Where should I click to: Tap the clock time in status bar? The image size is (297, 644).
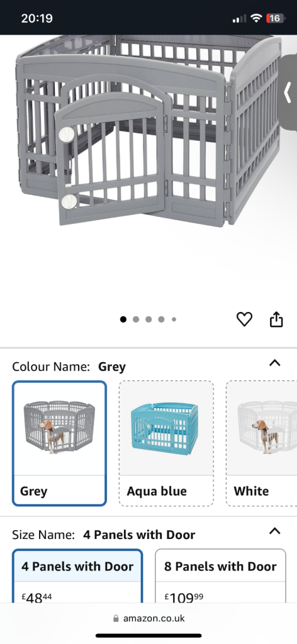pyautogui.click(x=37, y=18)
